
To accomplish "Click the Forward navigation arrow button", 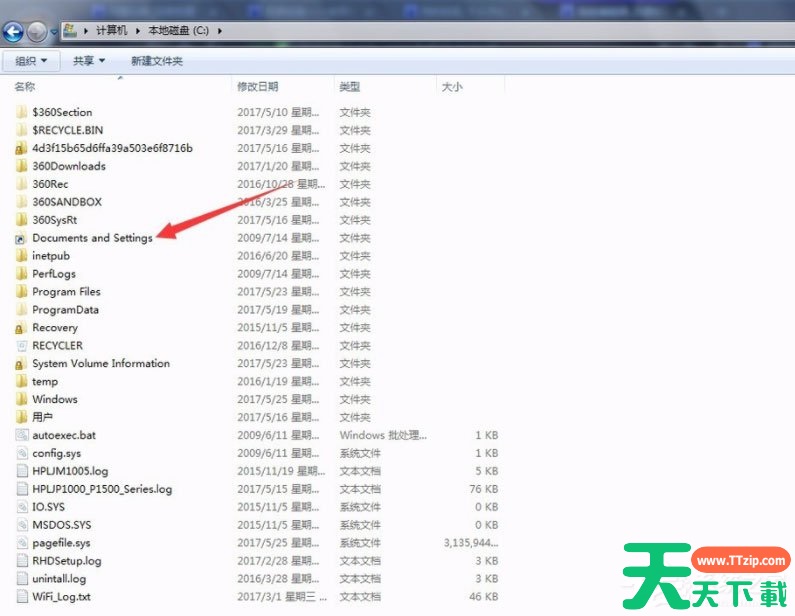I will pos(37,31).
